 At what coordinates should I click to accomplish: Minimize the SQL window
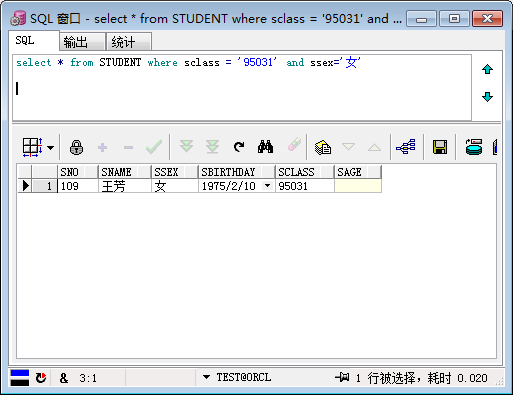(421, 18)
